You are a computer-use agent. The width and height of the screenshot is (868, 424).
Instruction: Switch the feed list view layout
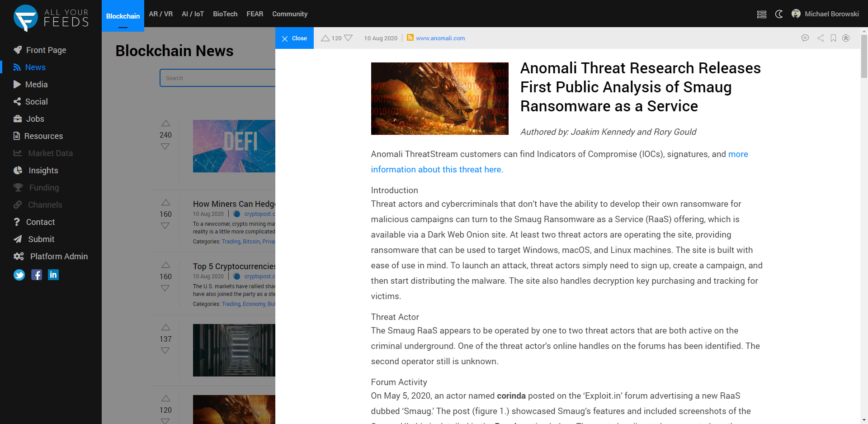coord(762,14)
